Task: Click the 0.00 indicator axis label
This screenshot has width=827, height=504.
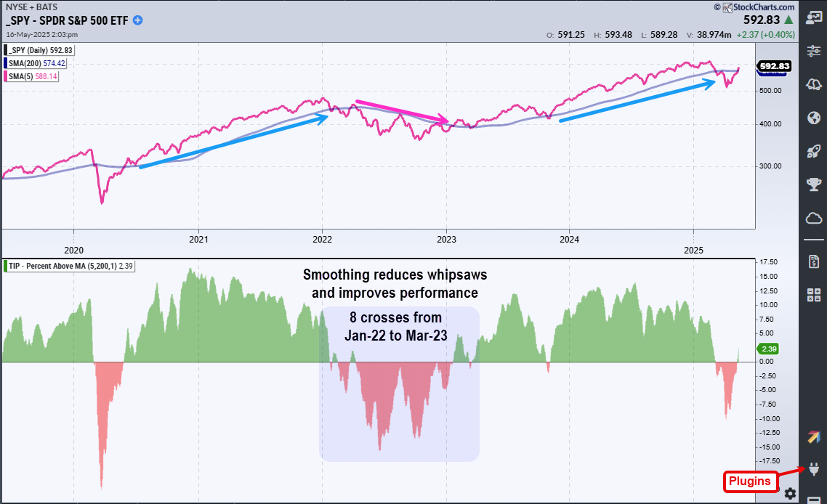Action: 767,362
